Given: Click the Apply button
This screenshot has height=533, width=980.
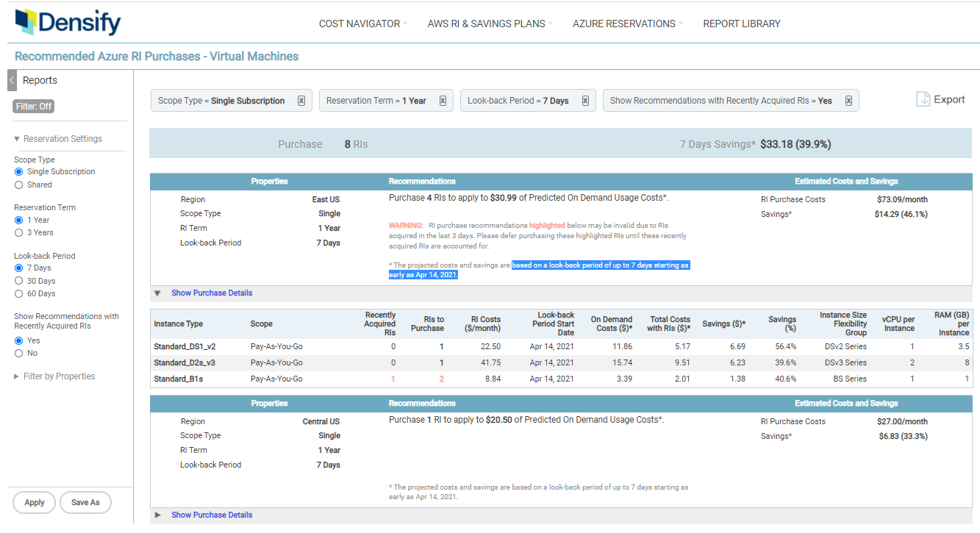Looking at the screenshot, I should coord(35,502).
